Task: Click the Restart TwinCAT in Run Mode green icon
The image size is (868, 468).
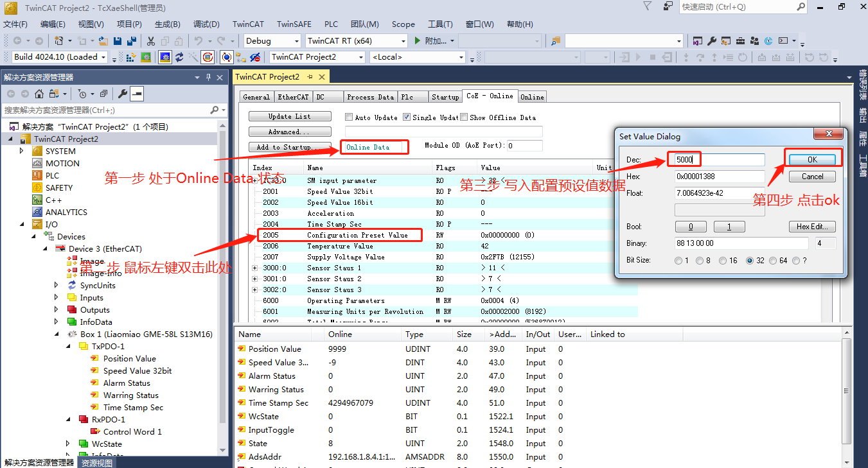Action: coord(146,57)
